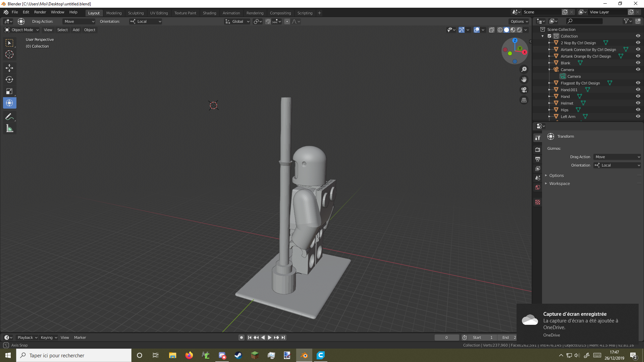The height and width of the screenshot is (362, 644).
Task: Expand the Workspace section in Transform panel
Action: 559,183
